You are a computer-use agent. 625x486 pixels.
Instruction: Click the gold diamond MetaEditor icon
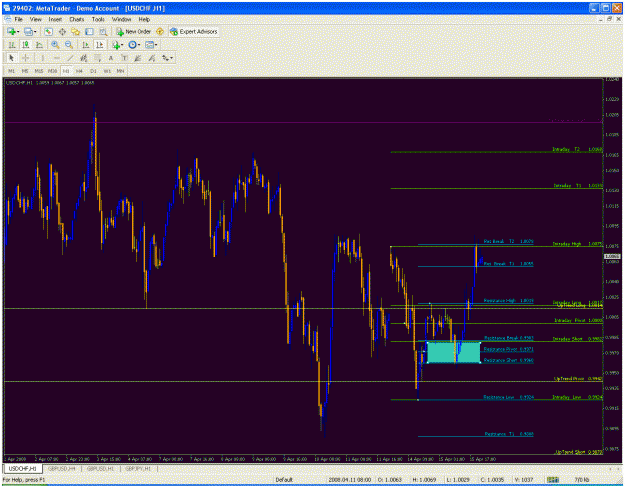pos(160,31)
